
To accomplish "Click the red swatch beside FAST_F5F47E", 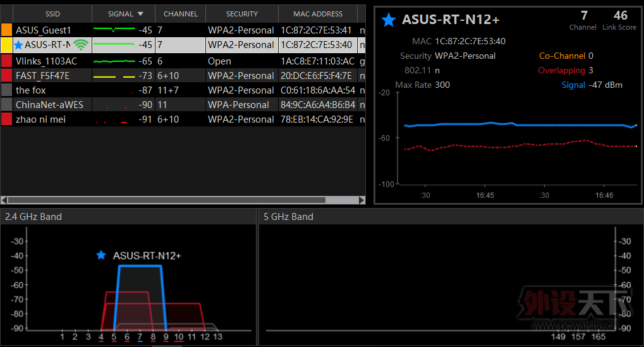I will point(6,76).
